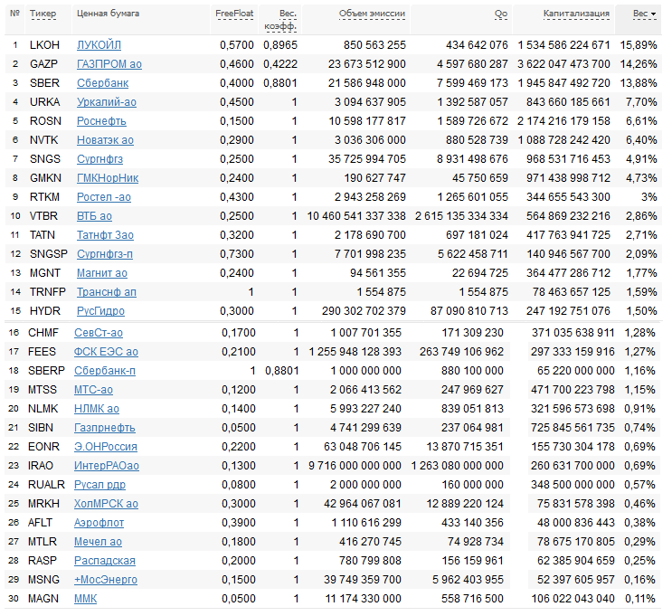Click emission volume 9 716 000 000 000
This screenshot has height=616, width=672.
tap(355, 466)
